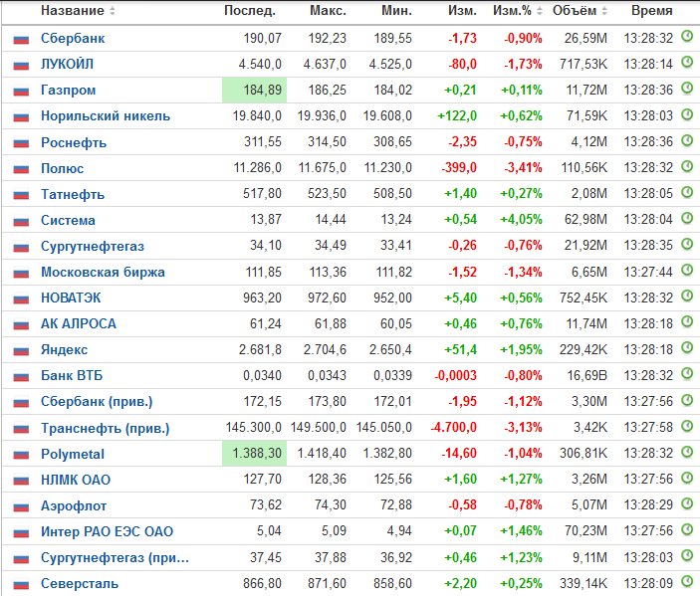The image size is (700, 596).
Task: Click Транснефть change value -4.700,0
Action: pyautogui.click(x=454, y=428)
